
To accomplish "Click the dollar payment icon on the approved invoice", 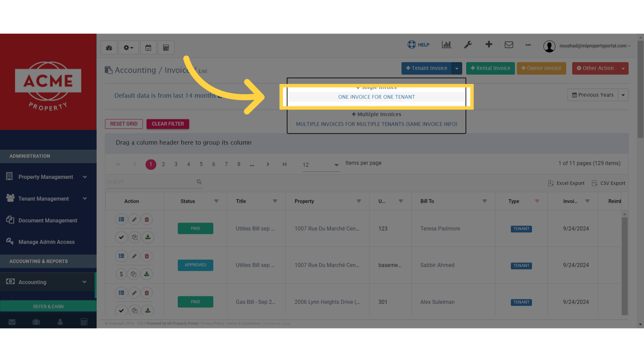I will (x=121, y=274).
